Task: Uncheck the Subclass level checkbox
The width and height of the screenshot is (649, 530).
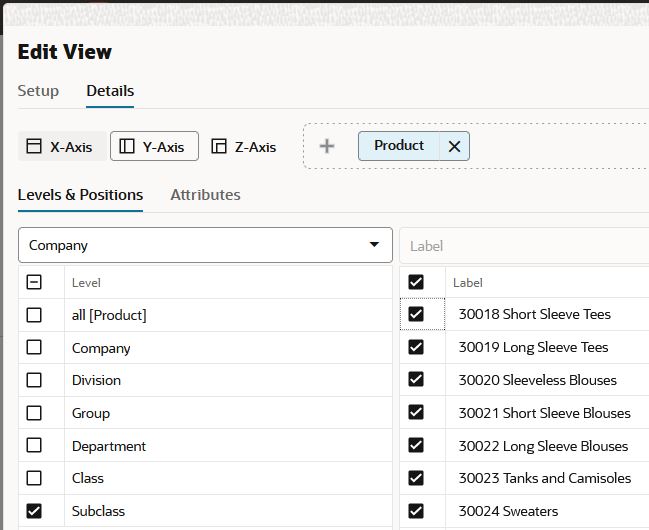Action: 34,511
